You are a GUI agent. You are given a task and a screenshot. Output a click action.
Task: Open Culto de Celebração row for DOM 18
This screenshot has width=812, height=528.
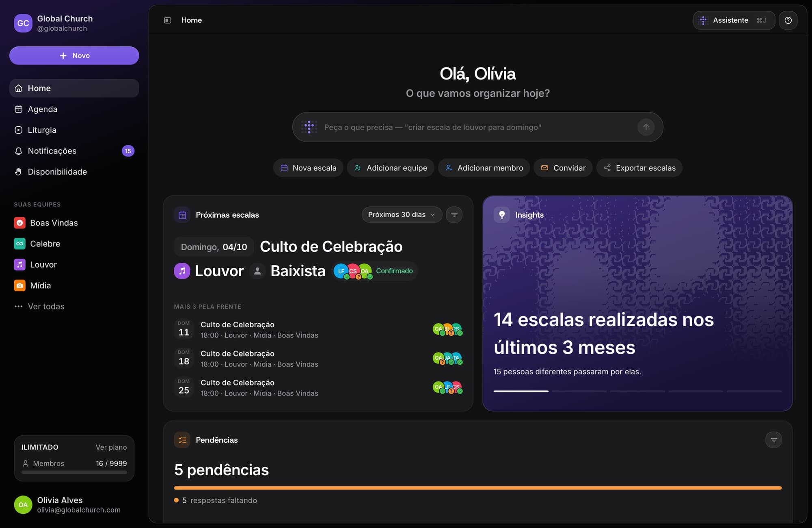(318, 359)
